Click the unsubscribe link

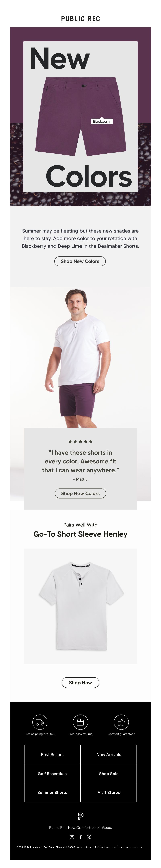pos(136,847)
